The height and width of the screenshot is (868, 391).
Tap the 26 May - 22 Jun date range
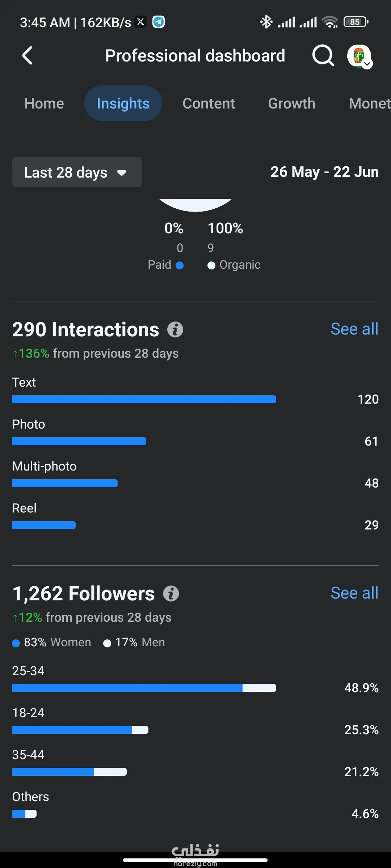[324, 172]
